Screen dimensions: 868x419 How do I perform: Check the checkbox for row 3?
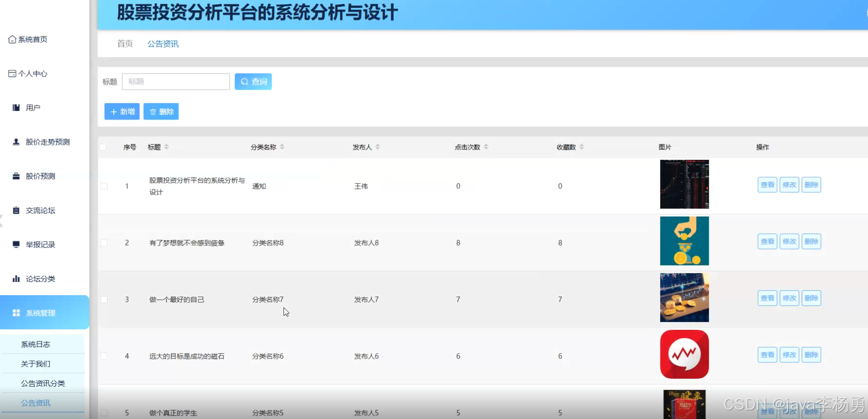click(x=104, y=299)
